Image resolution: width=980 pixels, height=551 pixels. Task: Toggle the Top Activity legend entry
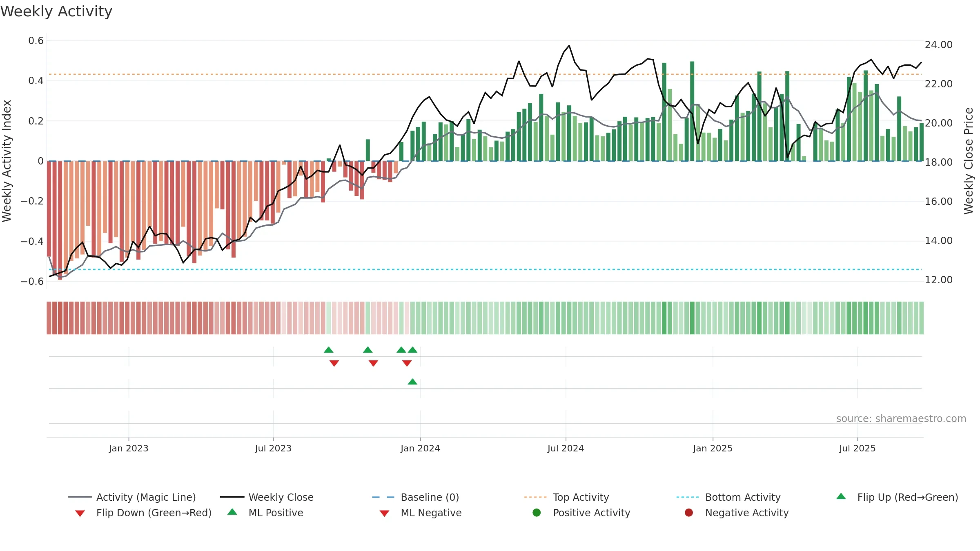tap(566, 497)
